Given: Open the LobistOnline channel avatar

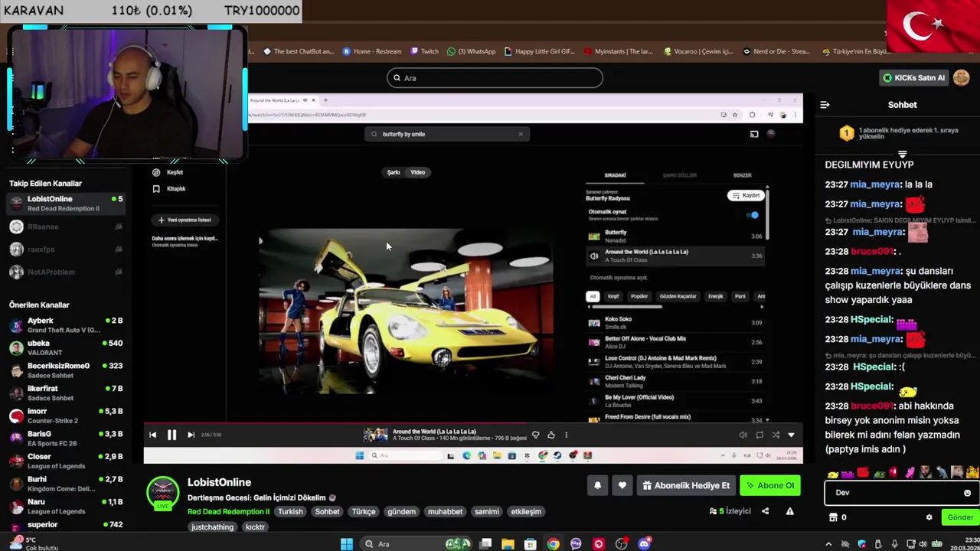Looking at the screenshot, I should (162, 493).
